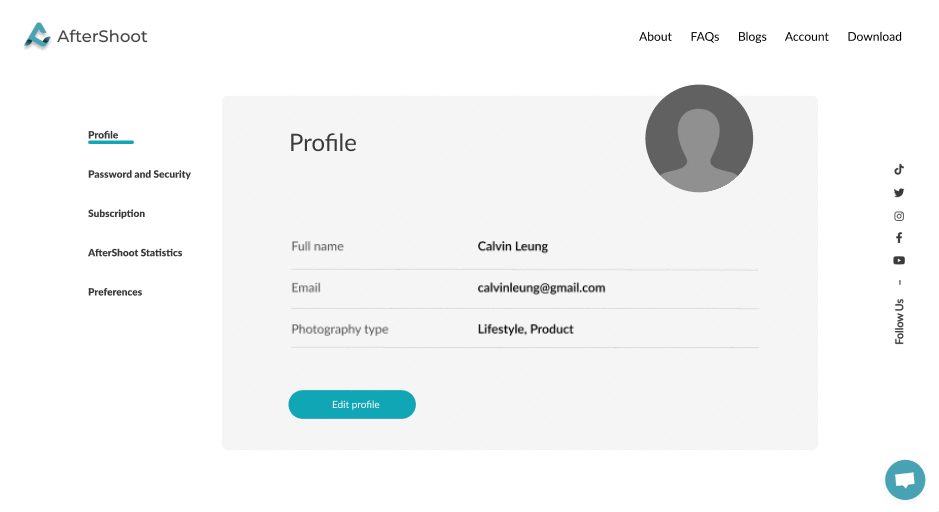Go to the Download page

tap(874, 37)
